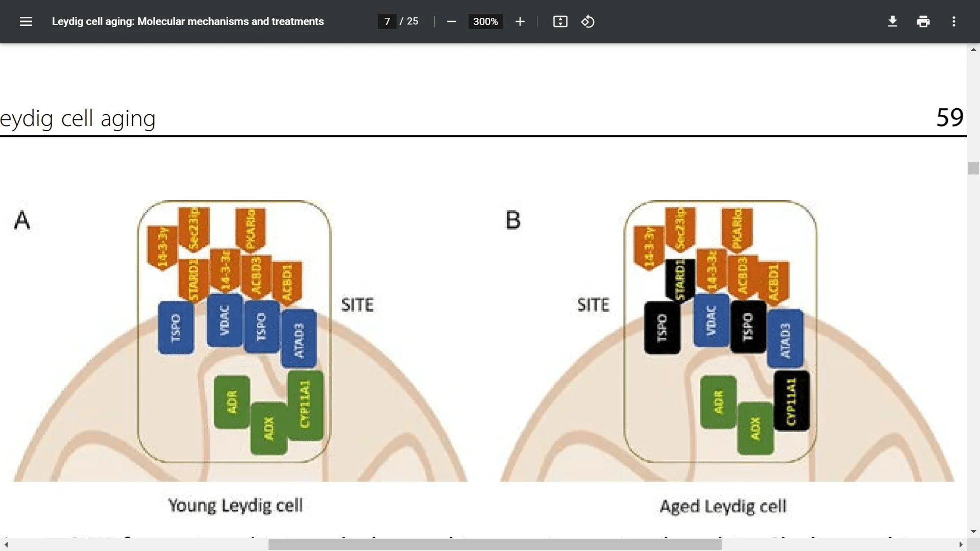Click the fit to page icon
The width and height of the screenshot is (980, 551).
pyautogui.click(x=560, y=21)
